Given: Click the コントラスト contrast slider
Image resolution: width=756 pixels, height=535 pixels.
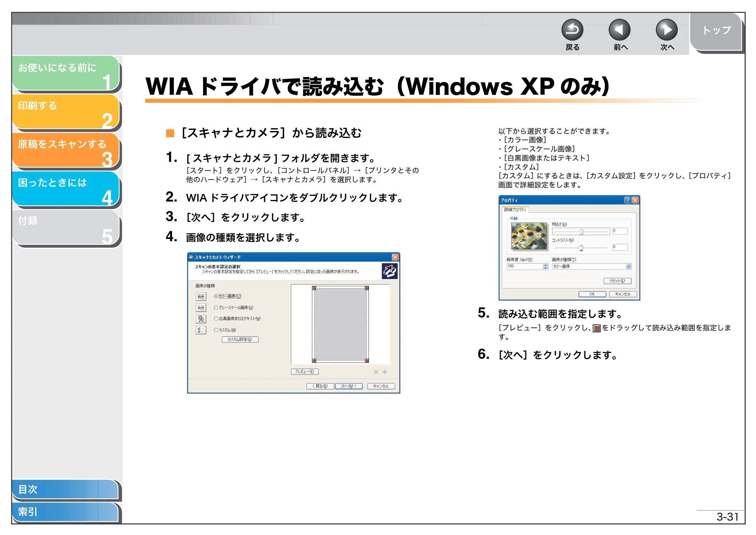Looking at the screenshot, I should (x=581, y=248).
